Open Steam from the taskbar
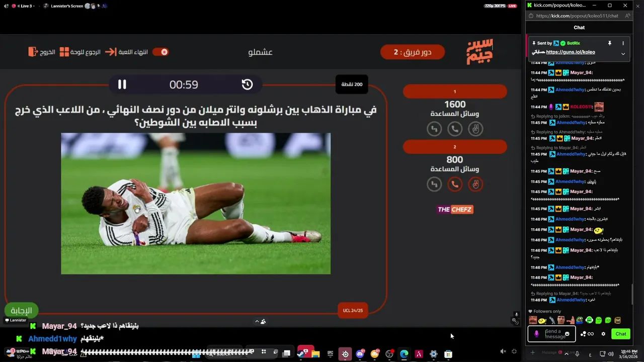Viewport: 644px width, 362px height. point(301,354)
